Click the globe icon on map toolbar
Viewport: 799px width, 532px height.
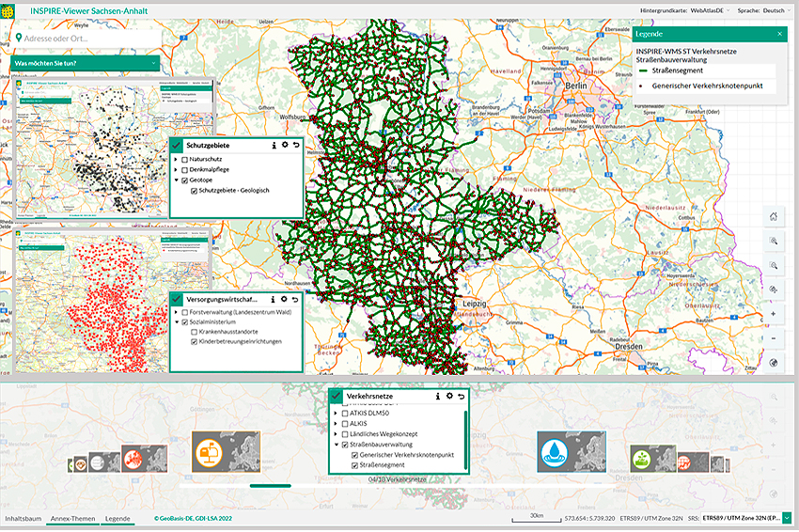point(773,363)
